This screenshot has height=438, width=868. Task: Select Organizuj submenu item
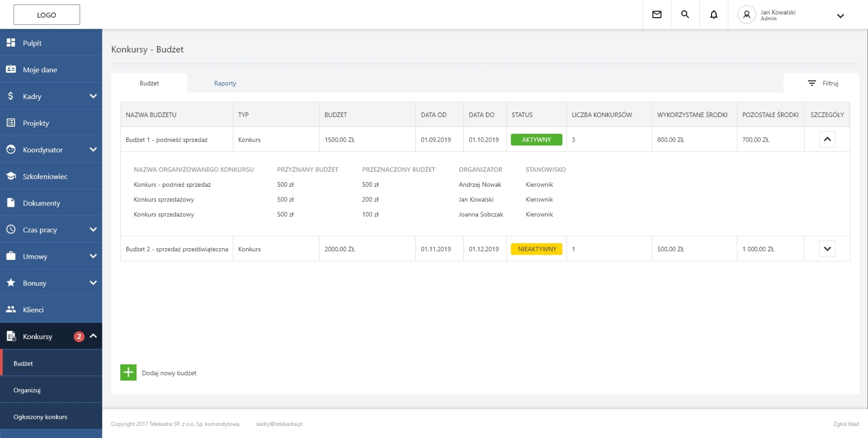[x=27, y=390]
